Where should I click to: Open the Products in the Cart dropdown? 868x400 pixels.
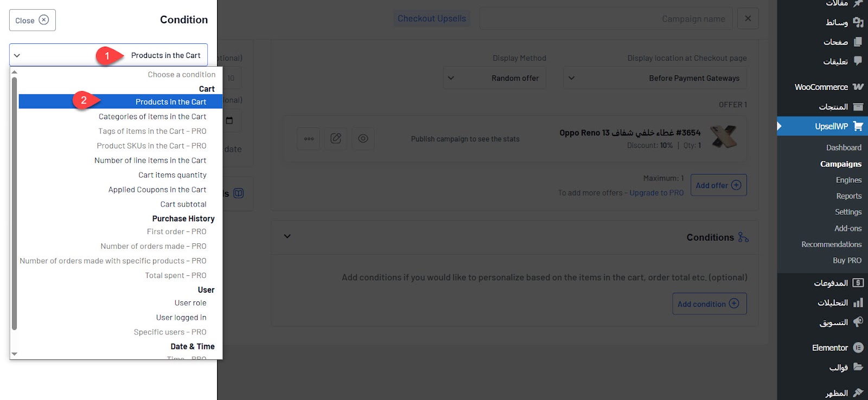click(108, 55)
